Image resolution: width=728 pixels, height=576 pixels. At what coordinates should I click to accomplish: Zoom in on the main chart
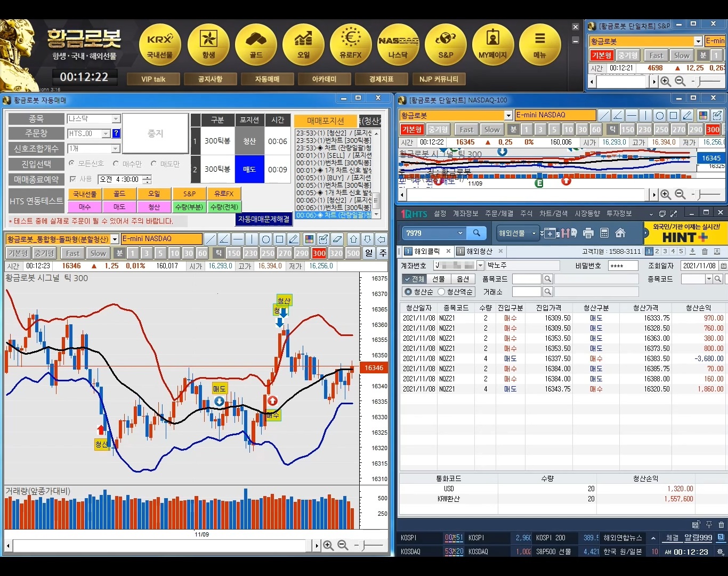(x=328, y=545)
